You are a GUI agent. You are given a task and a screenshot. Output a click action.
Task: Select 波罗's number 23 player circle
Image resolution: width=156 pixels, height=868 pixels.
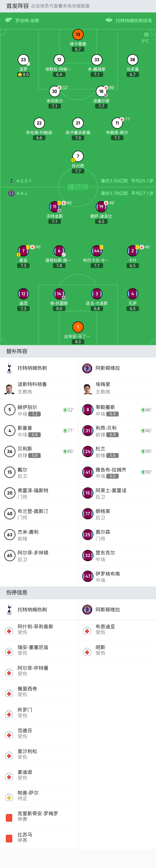(23, 60)
